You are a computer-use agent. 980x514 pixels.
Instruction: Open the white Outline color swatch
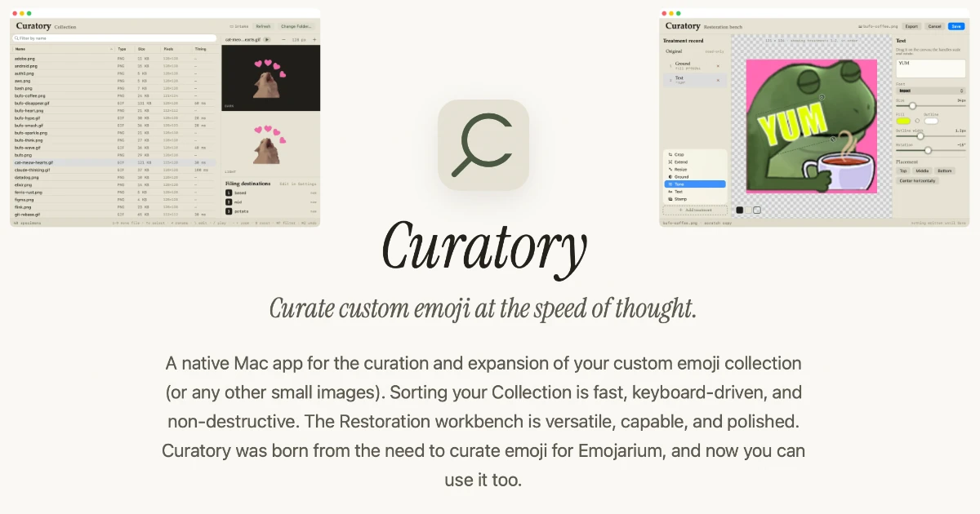click(x=931, y=121)
